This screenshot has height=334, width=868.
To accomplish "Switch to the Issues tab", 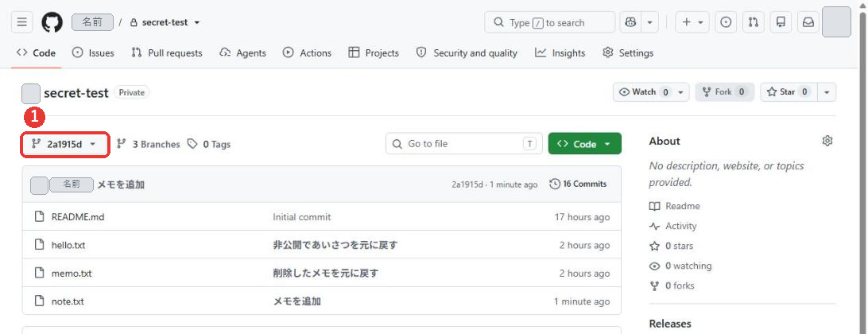I will [x=94, y=53].
